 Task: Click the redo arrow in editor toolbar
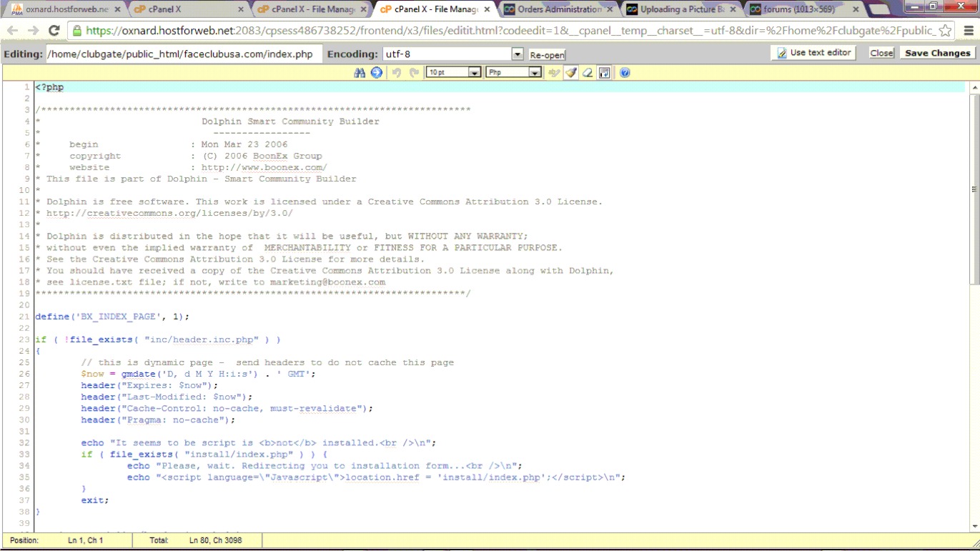(414, 73)
